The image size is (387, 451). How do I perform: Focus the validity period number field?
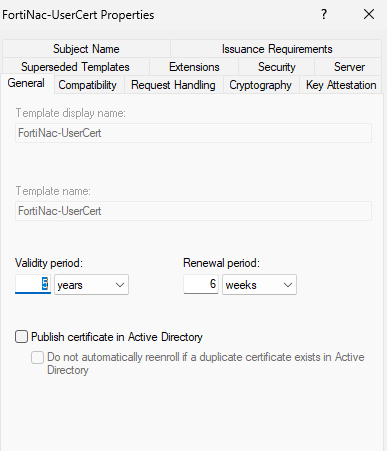33,284
